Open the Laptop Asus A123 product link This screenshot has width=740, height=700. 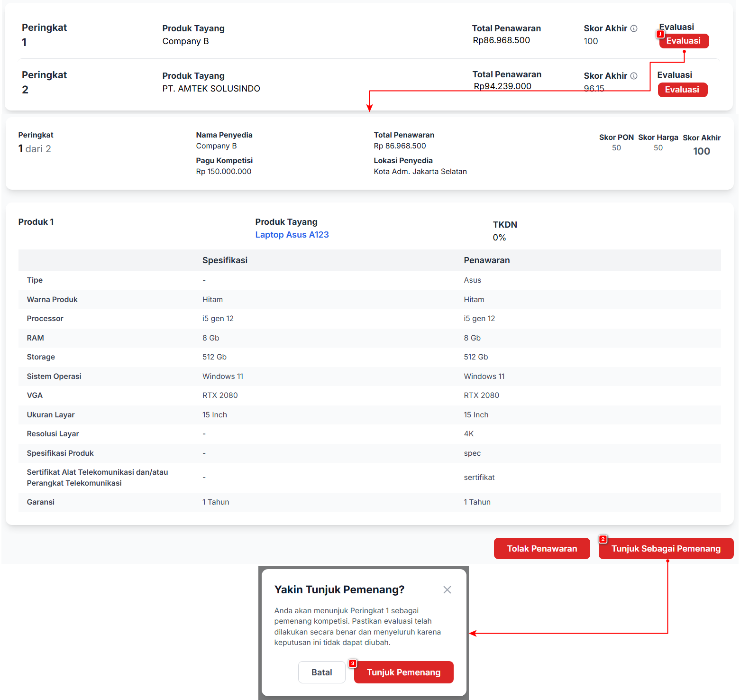[x=292, y=235]
